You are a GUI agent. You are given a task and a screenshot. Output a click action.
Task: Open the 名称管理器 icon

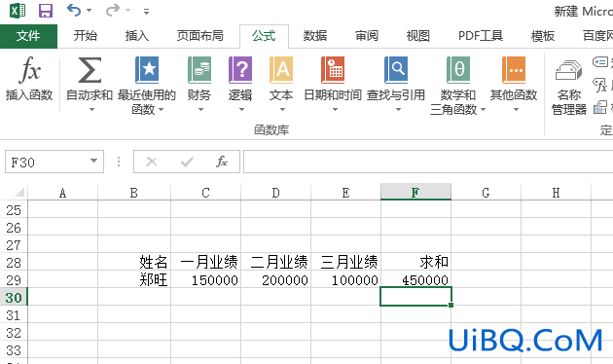coord(568,70)
